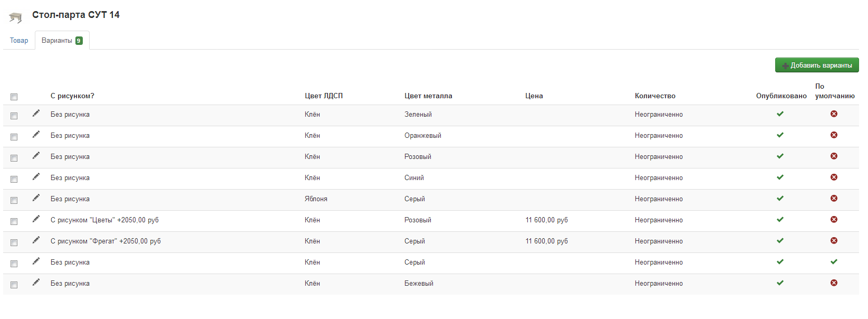Click default green checkmark on Клён Серый row
Viewport: 868px width, 319px height.
coord(834,262)
